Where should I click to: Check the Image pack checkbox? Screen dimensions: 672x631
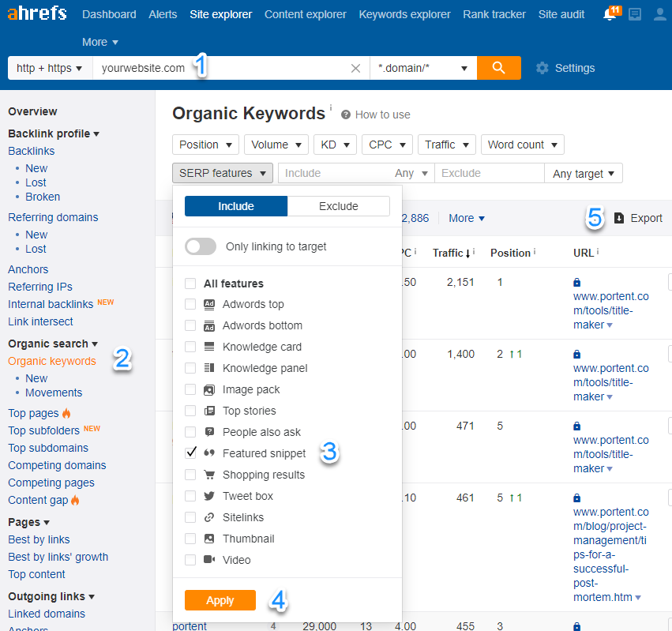(x=190, y=389)
